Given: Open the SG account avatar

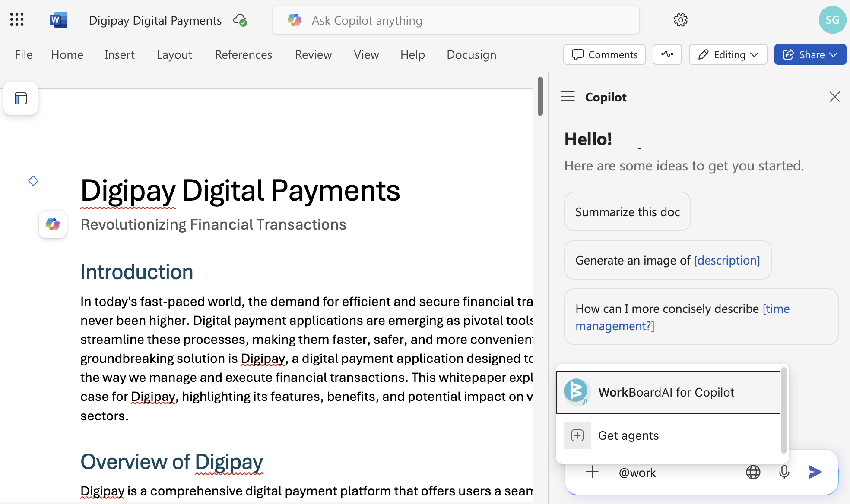Looking at the screenshot, I should pos(832,20).
